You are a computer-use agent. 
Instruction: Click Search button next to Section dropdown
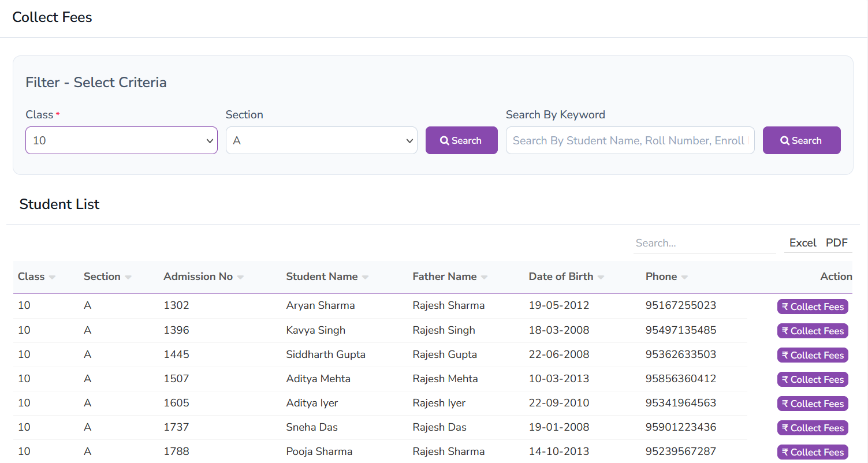461,140
